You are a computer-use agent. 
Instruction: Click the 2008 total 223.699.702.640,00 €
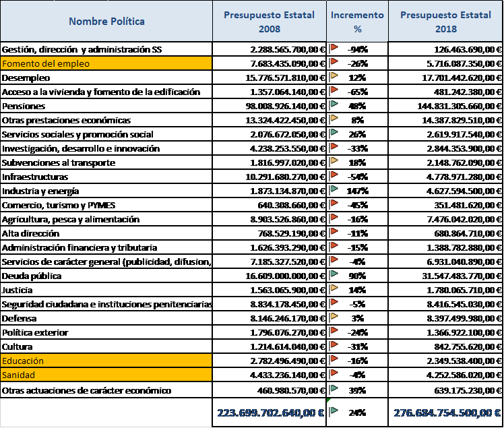pyautogui.click(x=271, y=413)
